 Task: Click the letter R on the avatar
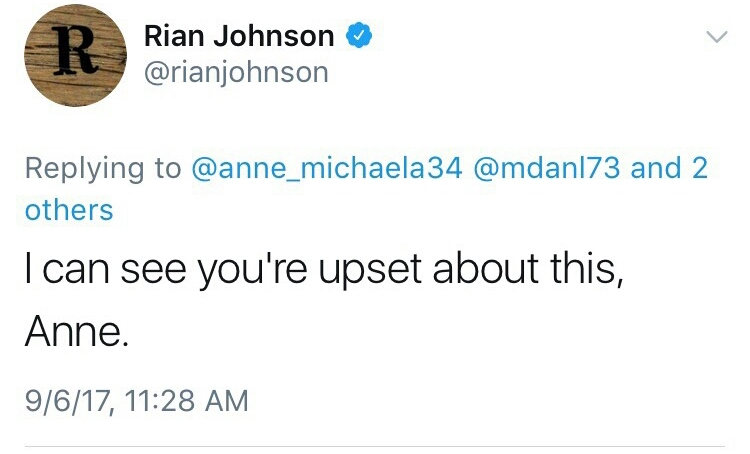coord(64,48)
